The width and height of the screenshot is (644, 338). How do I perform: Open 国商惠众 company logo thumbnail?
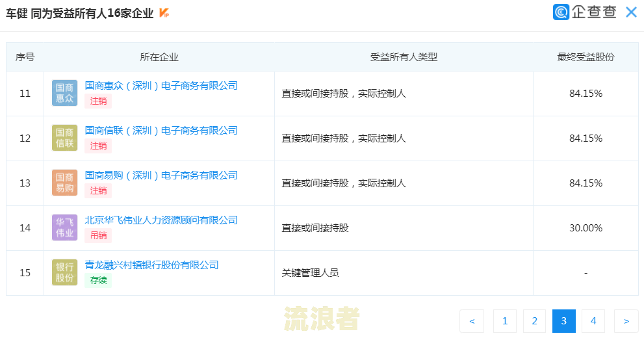[64, 93]
